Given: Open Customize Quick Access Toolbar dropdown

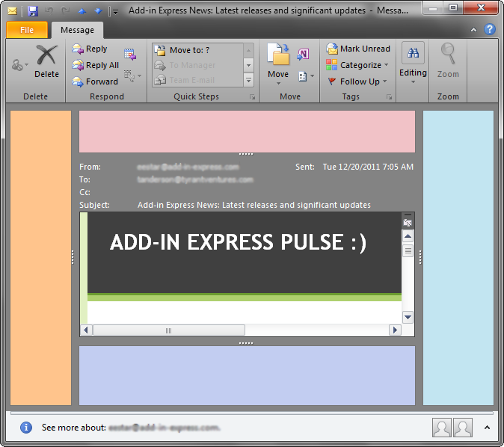Looking at the screenshot, I should click(x=115, y=12).
